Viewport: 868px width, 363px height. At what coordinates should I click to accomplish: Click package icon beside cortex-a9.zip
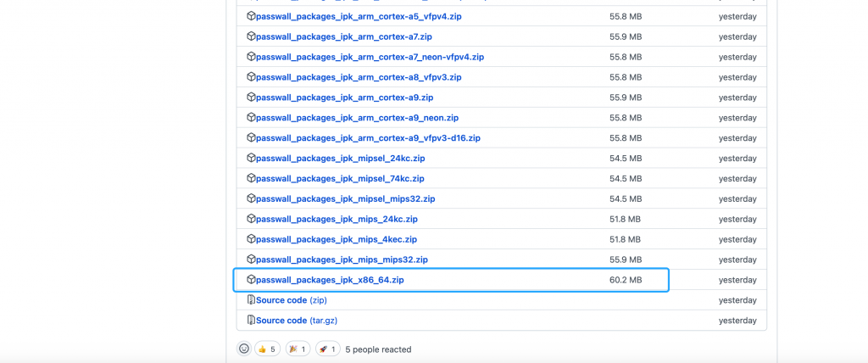251,98
